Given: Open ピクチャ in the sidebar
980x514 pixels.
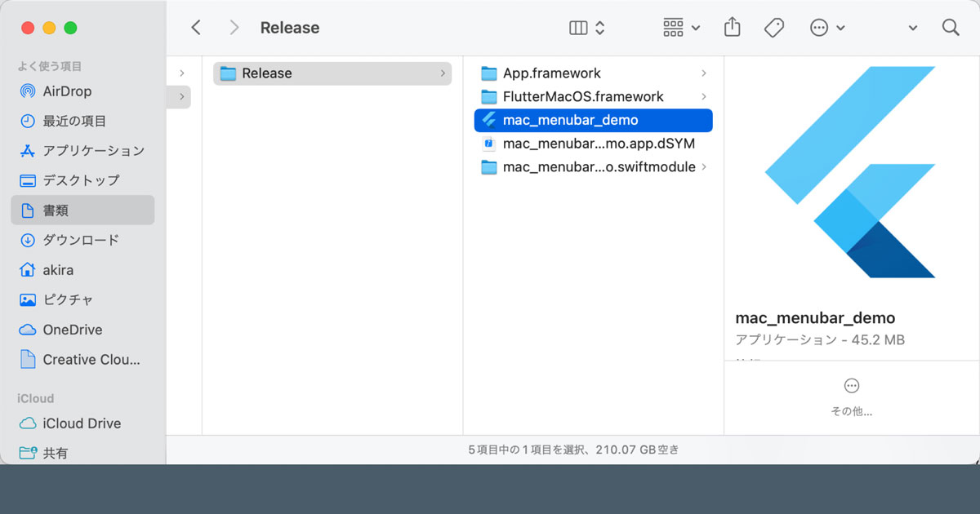Looking at the screenshot, I should (82, 299).
